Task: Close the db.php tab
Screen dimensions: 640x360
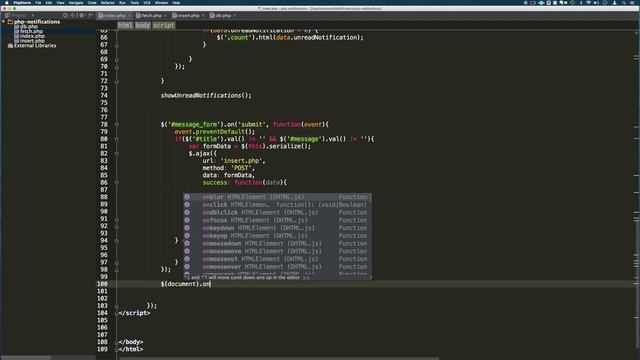Action: [235, 16]
